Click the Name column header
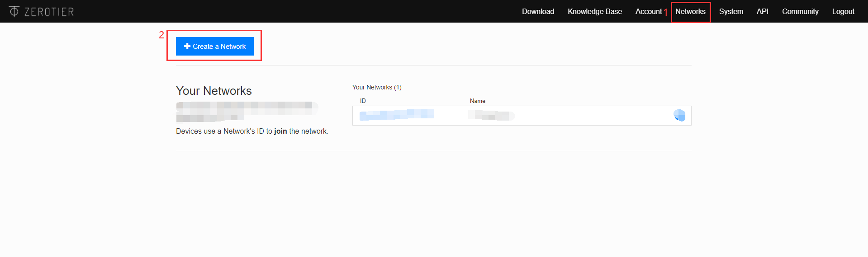The image size is (868, 257). [477, 101]
